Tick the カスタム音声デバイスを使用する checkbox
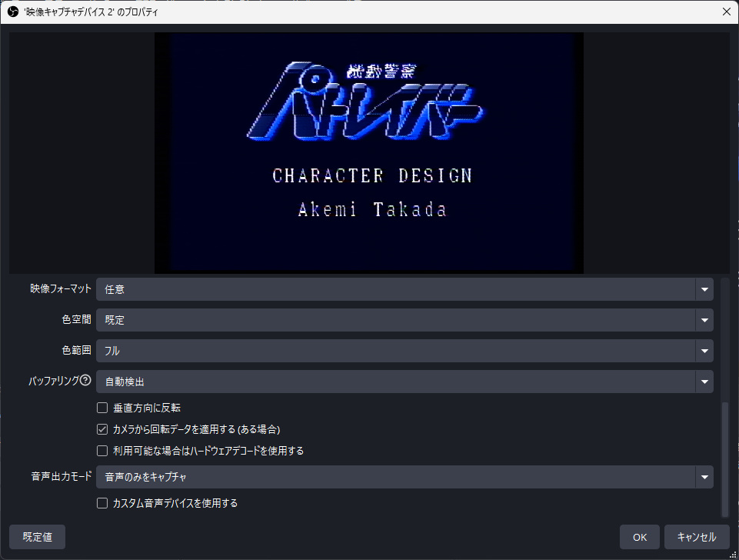This screenshot has height=560, width=739. coord(102,503)
